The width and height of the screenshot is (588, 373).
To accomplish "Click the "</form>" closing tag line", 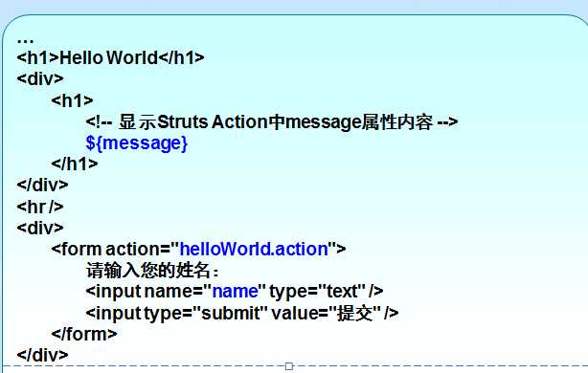I will 84,334.
